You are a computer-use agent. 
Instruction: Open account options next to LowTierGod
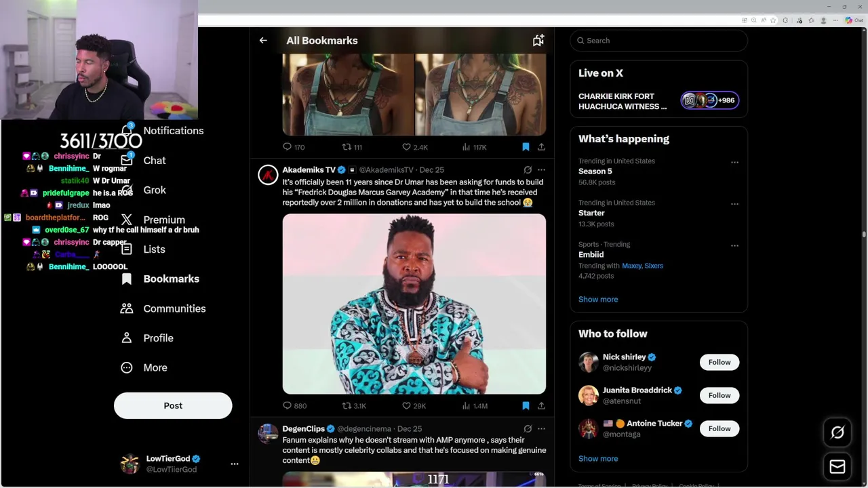click(x=235, y=464)
